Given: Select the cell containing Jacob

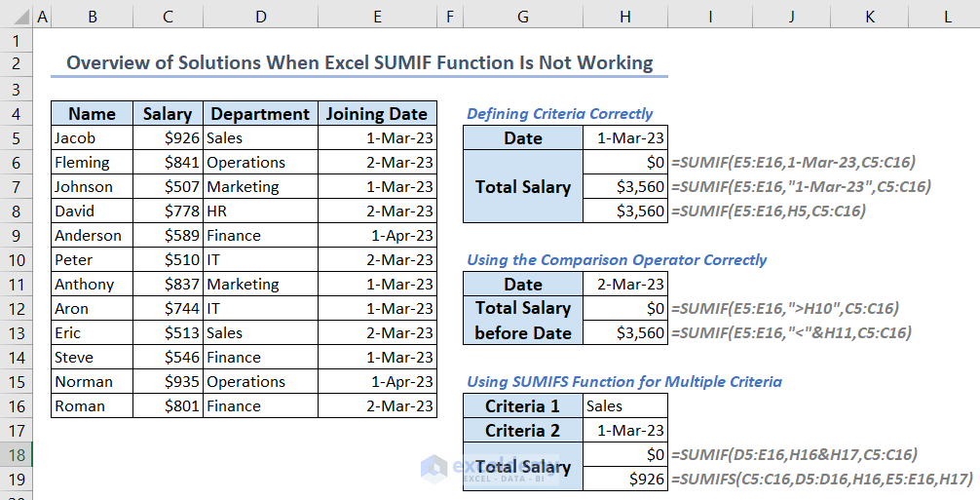Looking at the screenshot, I should (92, 138).
